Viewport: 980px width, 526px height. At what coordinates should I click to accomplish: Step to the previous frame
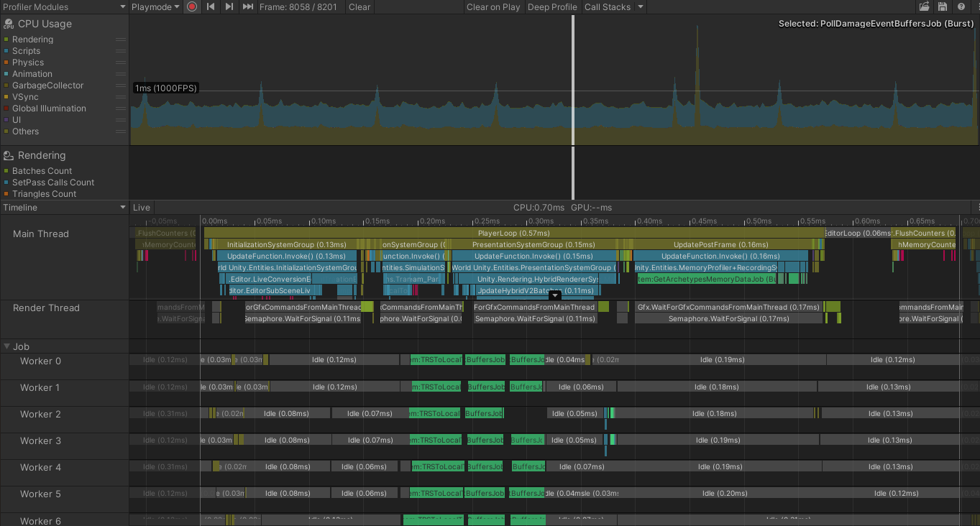tap(209, 7)
